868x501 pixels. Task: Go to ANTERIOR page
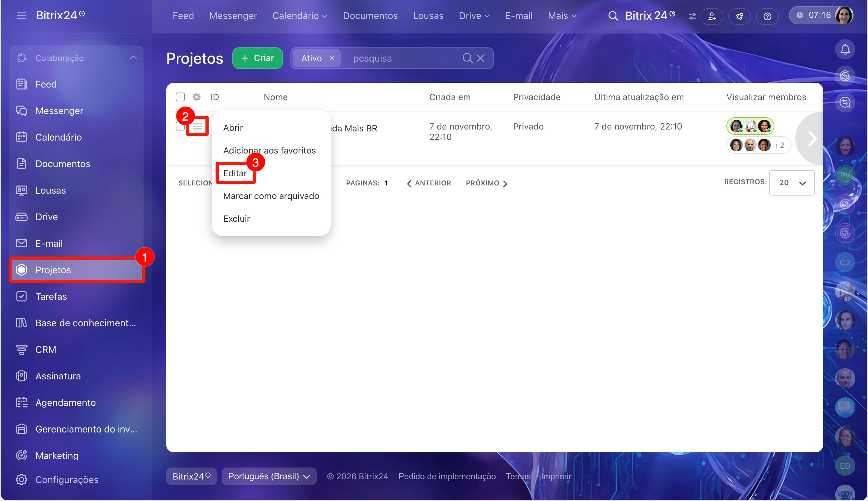[429, 183]
